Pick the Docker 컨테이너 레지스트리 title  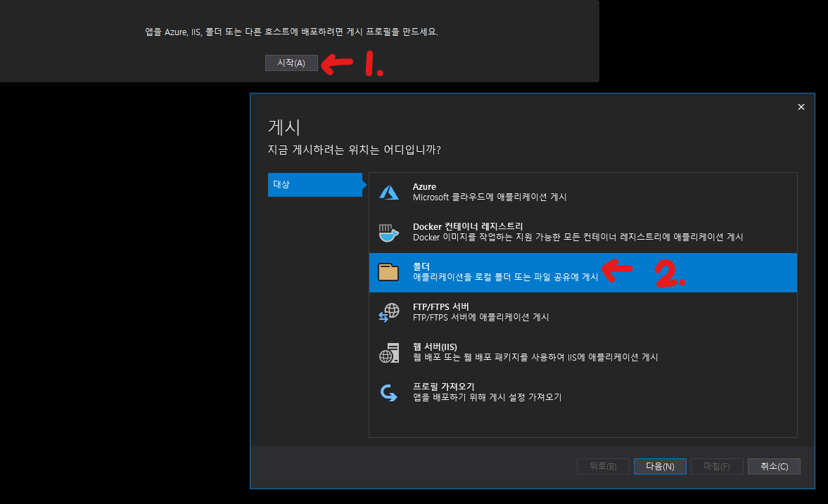point(467,226)
